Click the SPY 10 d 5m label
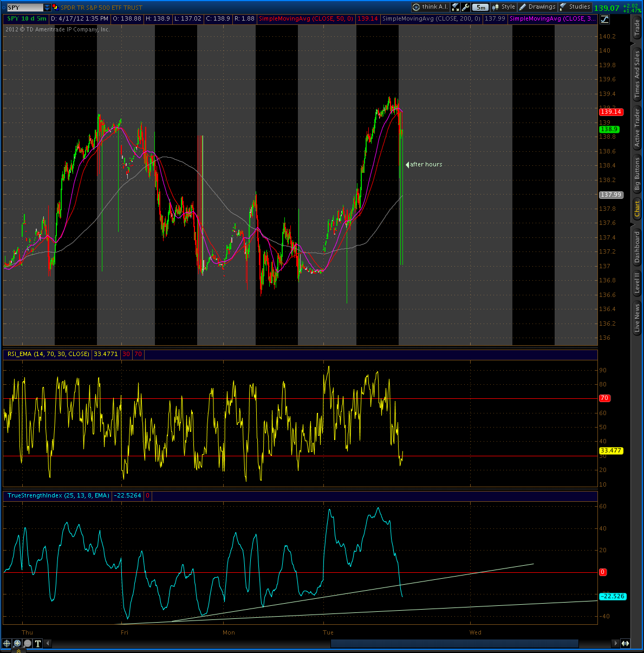The width and height of the screenshot is (644, 653). 27,18
